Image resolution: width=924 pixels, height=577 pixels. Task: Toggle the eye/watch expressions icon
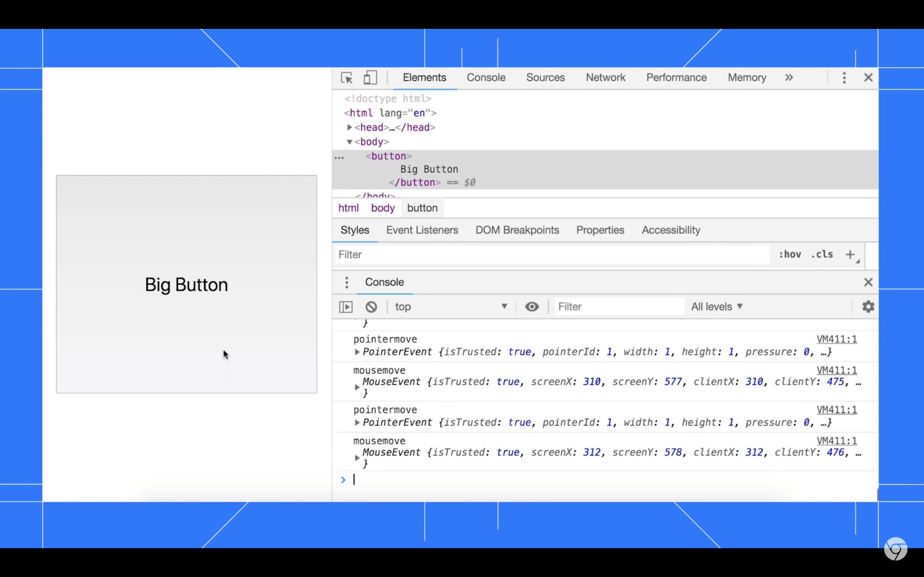pyautogui.click(x=532, y=306)
